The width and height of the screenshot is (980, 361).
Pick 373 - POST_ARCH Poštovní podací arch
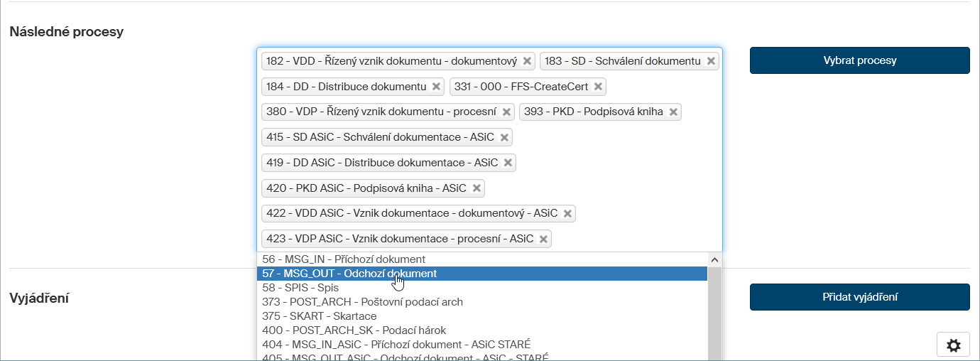click(362, 302)
